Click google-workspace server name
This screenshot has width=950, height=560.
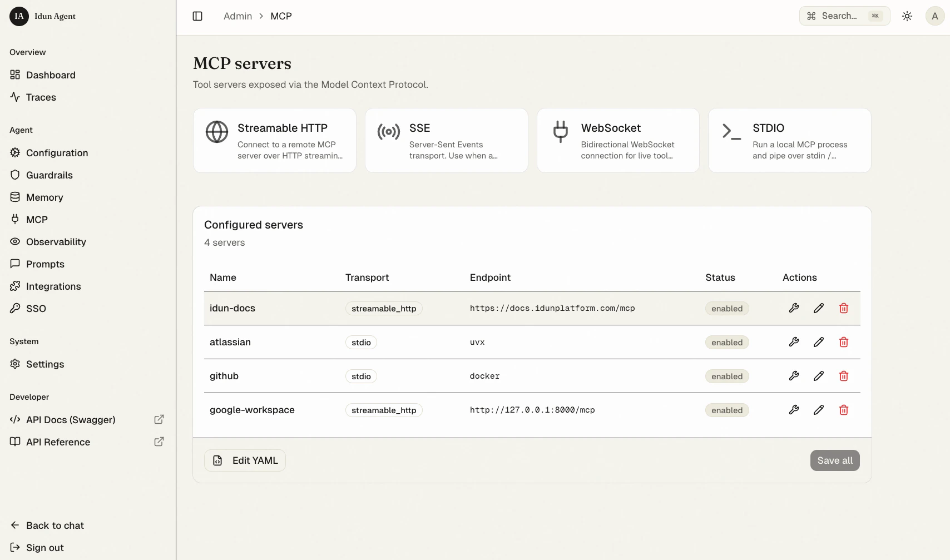[252, 410]
